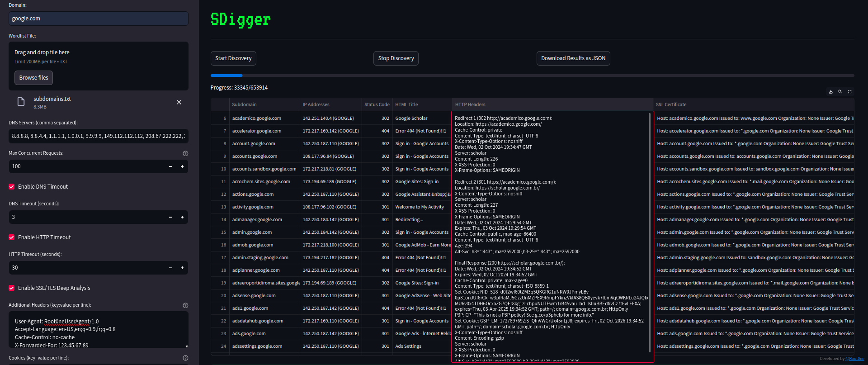
Task: Increase DNS Timeout seconds
Action: [x=182, y=217]
